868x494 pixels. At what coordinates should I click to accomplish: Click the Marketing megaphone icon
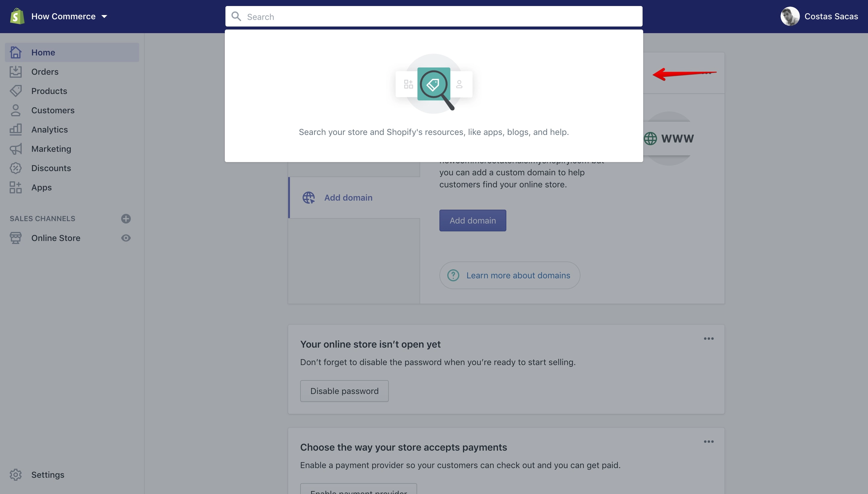click(16, 149)
